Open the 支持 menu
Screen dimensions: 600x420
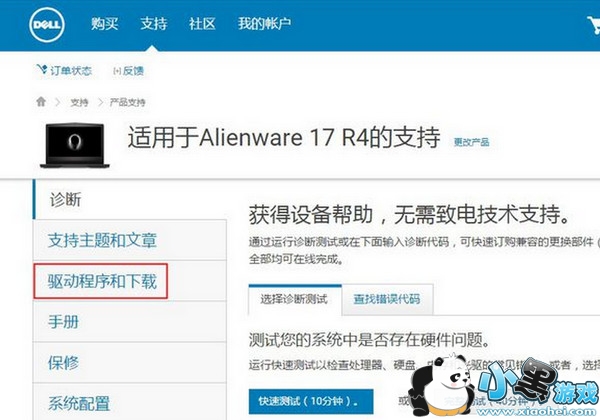coord(153,24)
